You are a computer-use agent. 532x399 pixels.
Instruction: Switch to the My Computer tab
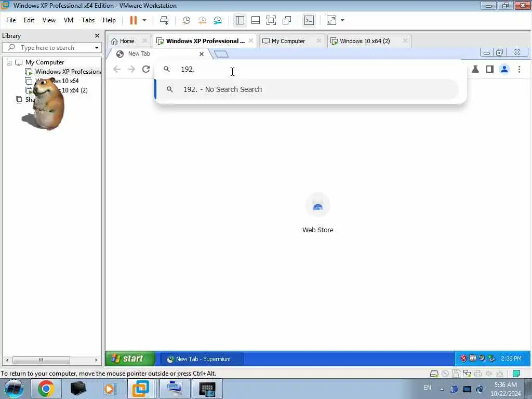[288, 41]
